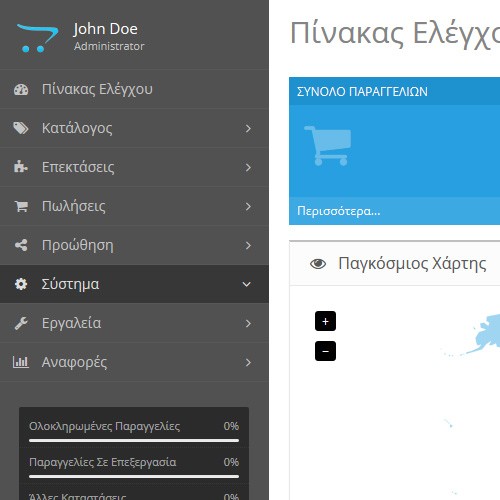Screen dimensions: 500x500
Task: Open the Πίνακας Ελέγχου menu item
Action: (134, 89)
